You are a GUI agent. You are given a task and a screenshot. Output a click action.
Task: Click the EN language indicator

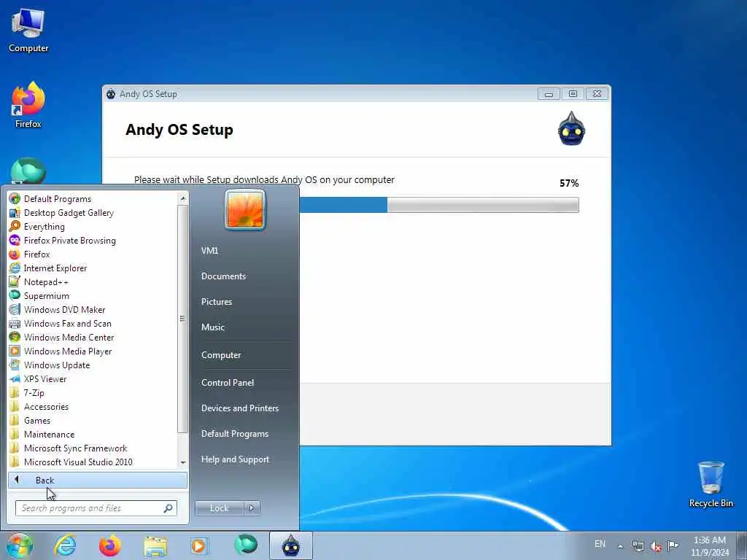point(600,544)
